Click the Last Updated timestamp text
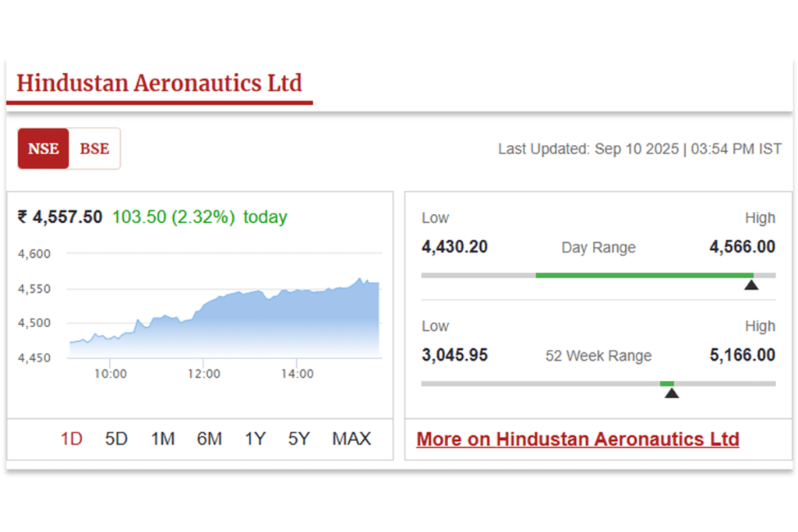798x532 pixels. click(x=639, y=149)
